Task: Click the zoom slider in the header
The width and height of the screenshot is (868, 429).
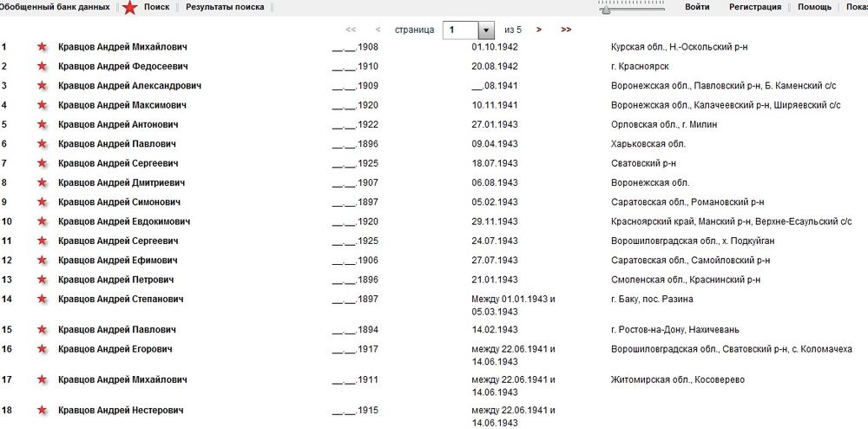Action: [632, 7]
